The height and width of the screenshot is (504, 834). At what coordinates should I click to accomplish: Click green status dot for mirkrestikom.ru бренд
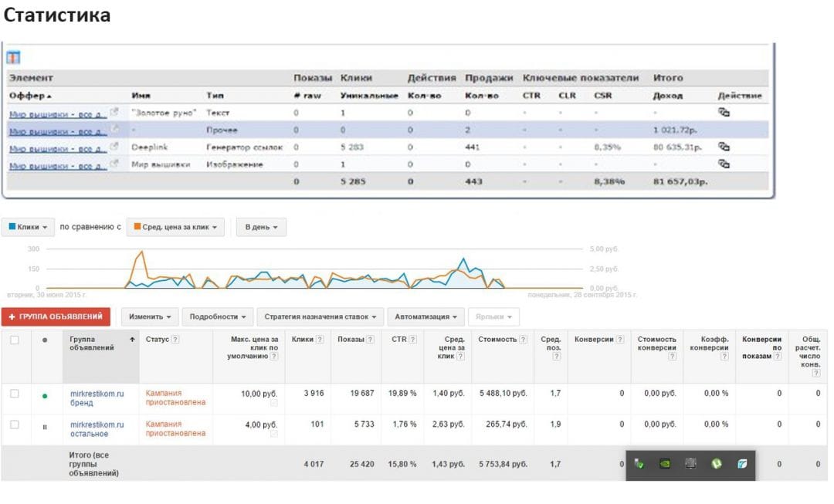point(45,395)
